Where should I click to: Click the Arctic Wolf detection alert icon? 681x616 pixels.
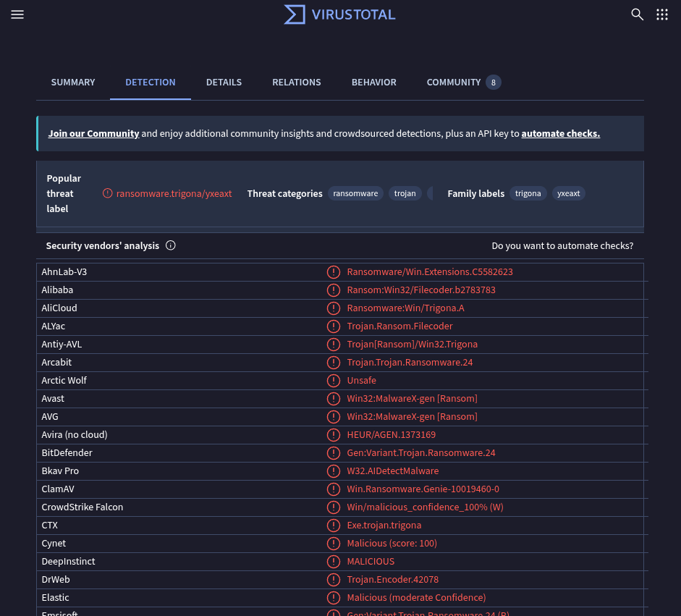[334, 381]
